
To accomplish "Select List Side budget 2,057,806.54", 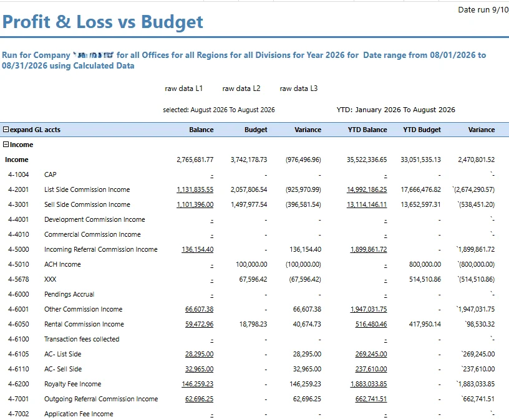I will tap(249, 189).
